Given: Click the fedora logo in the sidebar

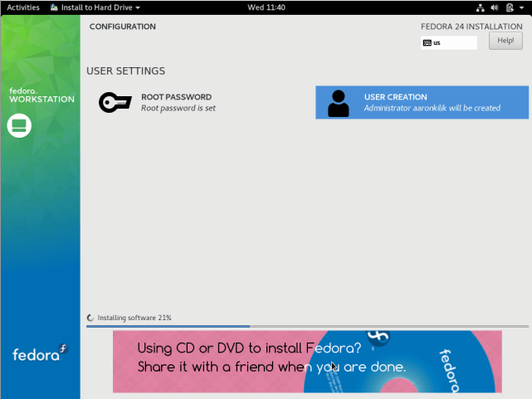Looking at the screenshot, I should pos(40,353).
